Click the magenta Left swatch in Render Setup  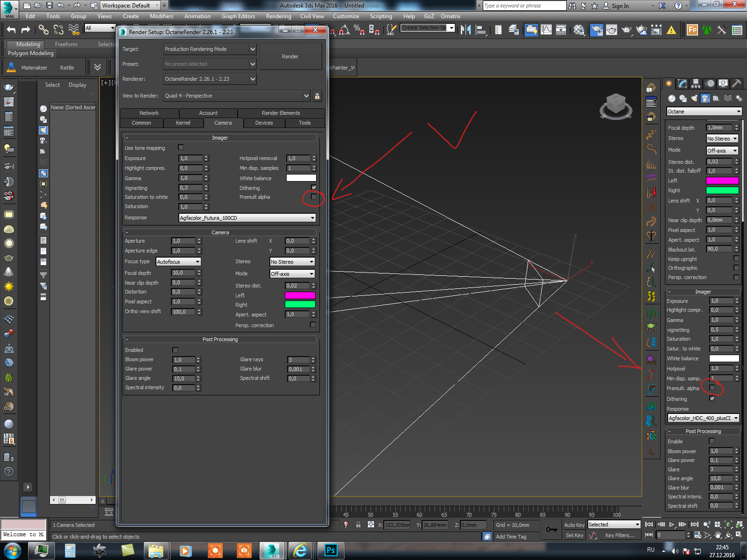coord(300,295)
